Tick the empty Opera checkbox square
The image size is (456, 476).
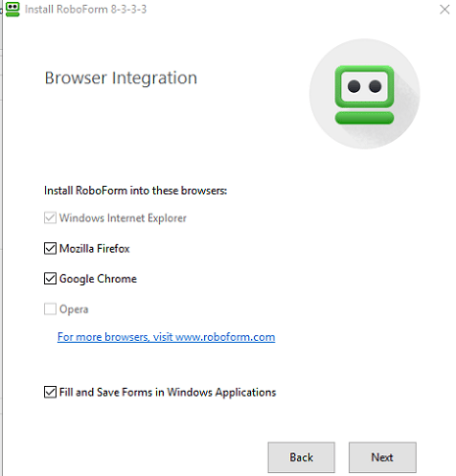50,309
